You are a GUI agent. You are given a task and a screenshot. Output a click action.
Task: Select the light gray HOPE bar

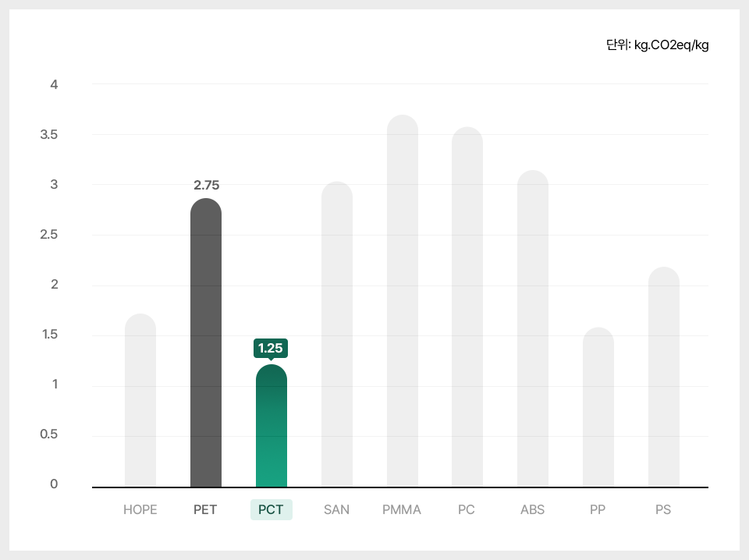[140, 402]
